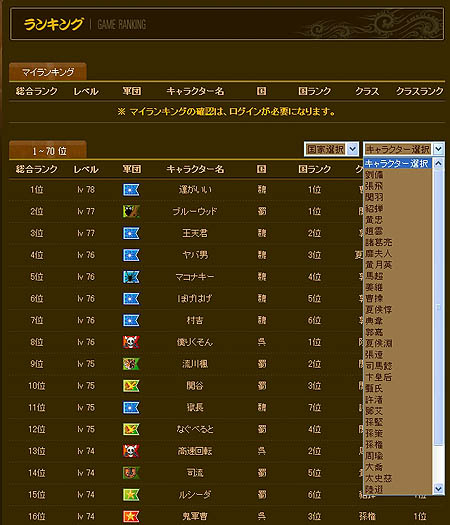This screenshot has width=450, height=525.
Task: Click legion emblem in なぐべると's row
Action: coord(131,429)
